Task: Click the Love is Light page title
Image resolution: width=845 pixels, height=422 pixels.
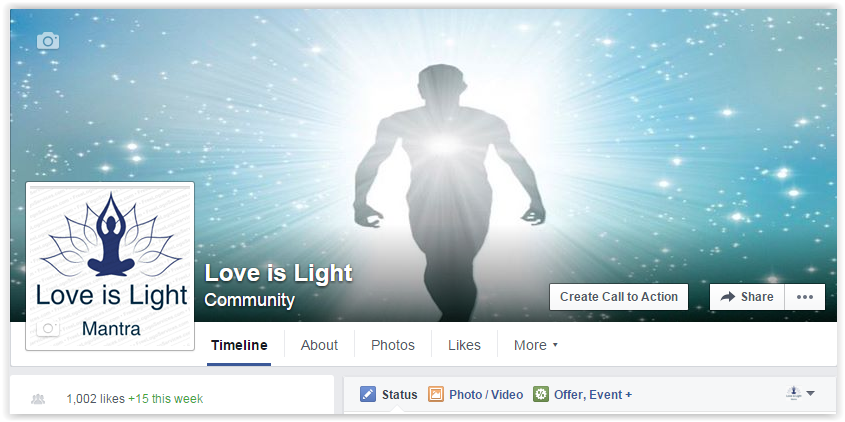Action: point(279,273)
